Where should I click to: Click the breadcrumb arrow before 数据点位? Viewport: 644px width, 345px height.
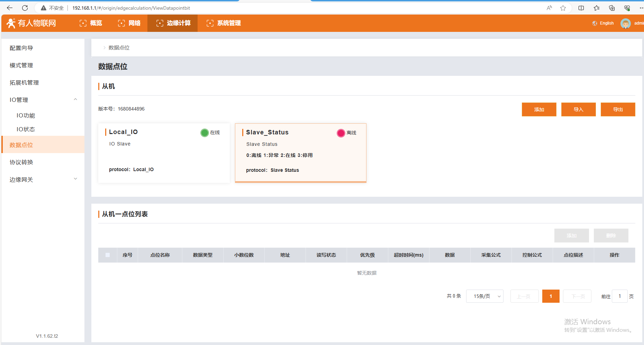tap(105, 48)
